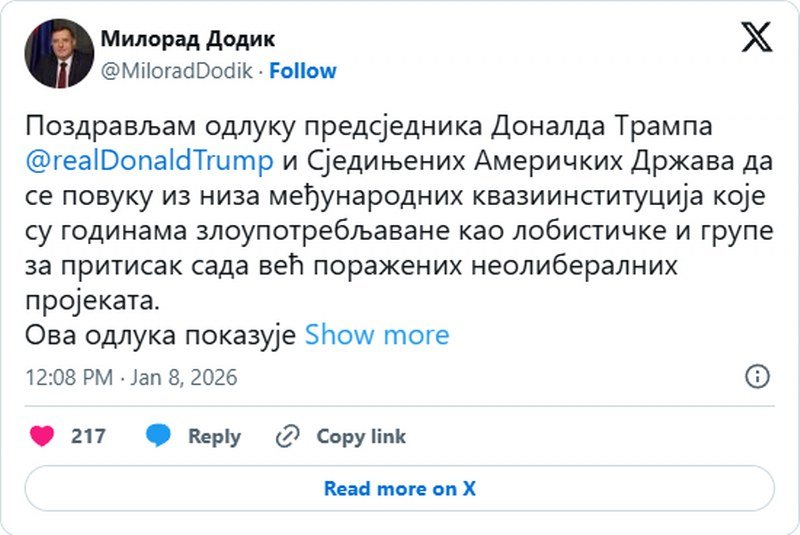Expand the tweet with Show more
This screenshot has width=800, height=535.
click(376, 334)
